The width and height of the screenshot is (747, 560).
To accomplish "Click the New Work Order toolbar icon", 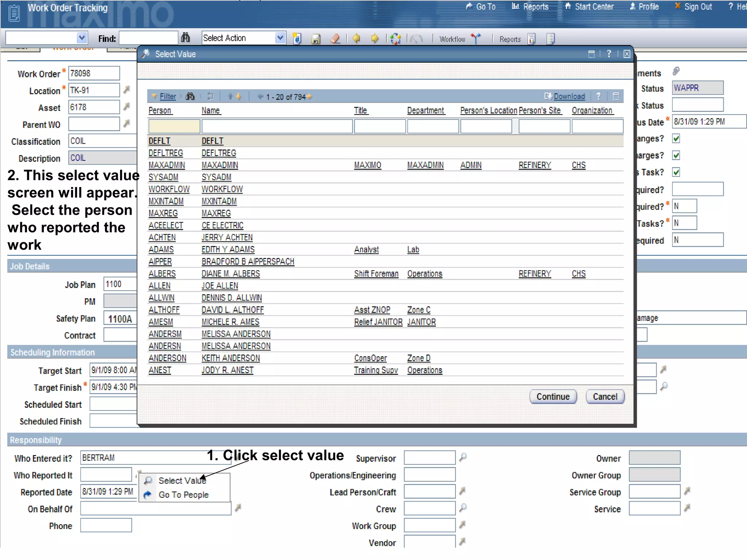I will [x=297, y=38].
